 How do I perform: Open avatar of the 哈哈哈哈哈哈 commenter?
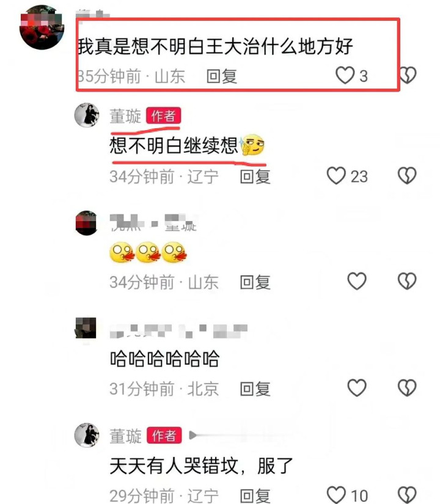pyautogui.click(x=86, y=328)
